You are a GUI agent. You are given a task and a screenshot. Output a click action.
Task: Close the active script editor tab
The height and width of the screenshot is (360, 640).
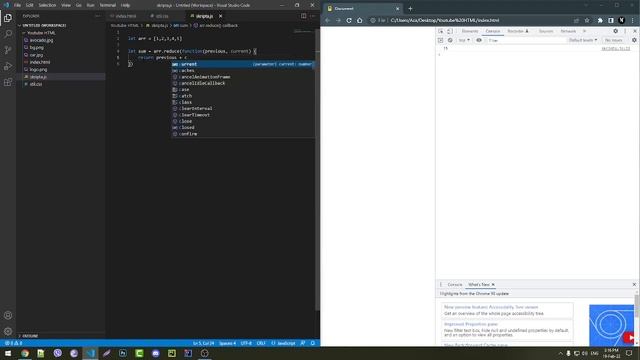(220, 16)
